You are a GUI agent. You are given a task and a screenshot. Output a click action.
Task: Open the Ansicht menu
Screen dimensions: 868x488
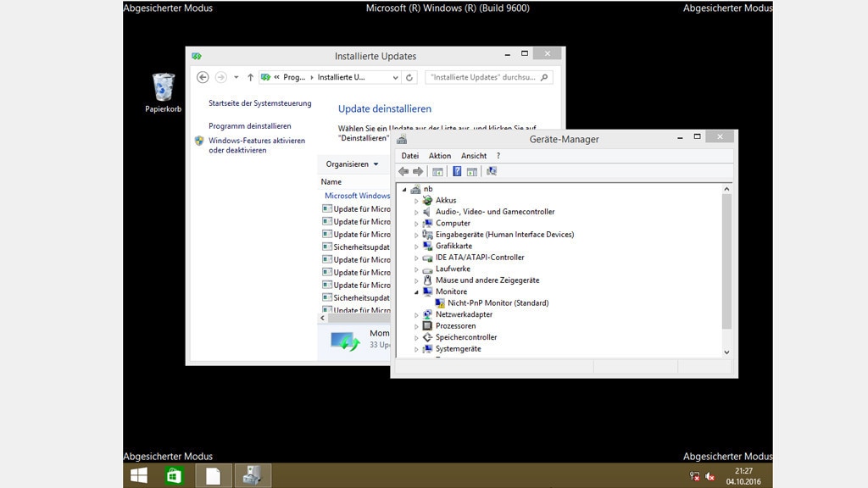pos(474,156)
